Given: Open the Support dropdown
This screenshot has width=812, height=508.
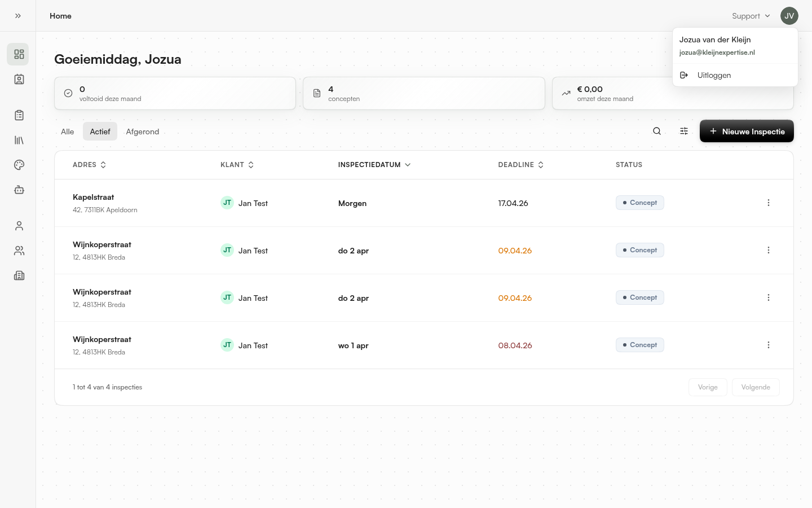Looking at the screenshot, I should [751, 16].
